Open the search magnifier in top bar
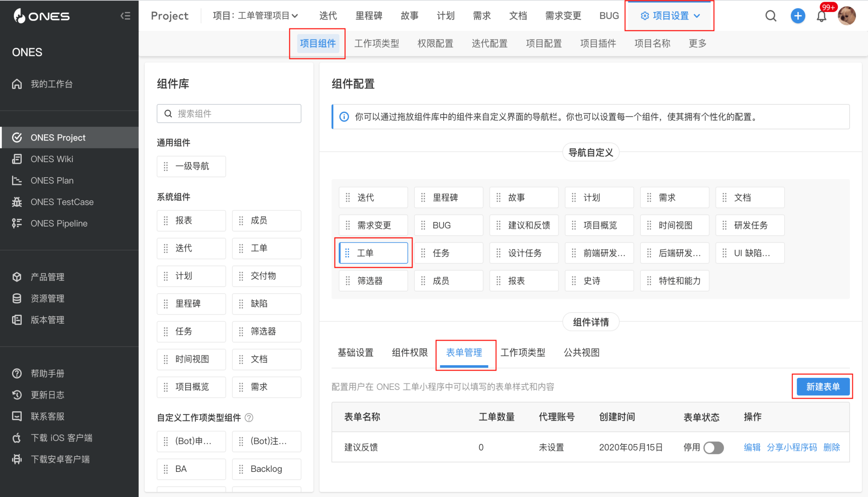 (771, 16)
